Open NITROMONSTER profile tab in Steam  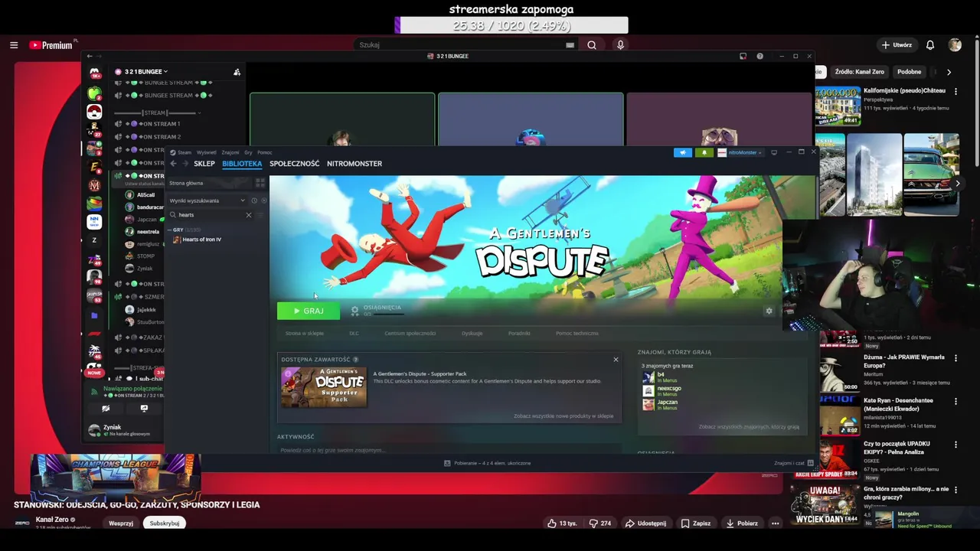click(x=354, y=164)
